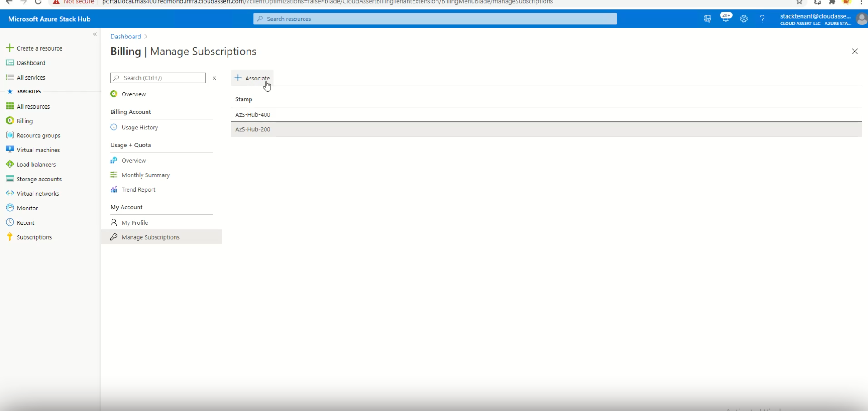Click the Stamp column header
Screen dimensions: 868x411
pos(243,99)
